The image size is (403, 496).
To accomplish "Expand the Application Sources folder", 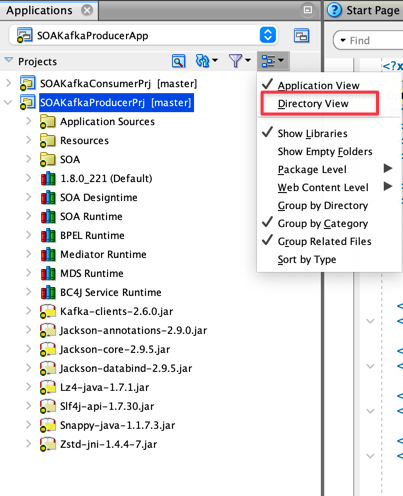I will (x=29, y=121).
